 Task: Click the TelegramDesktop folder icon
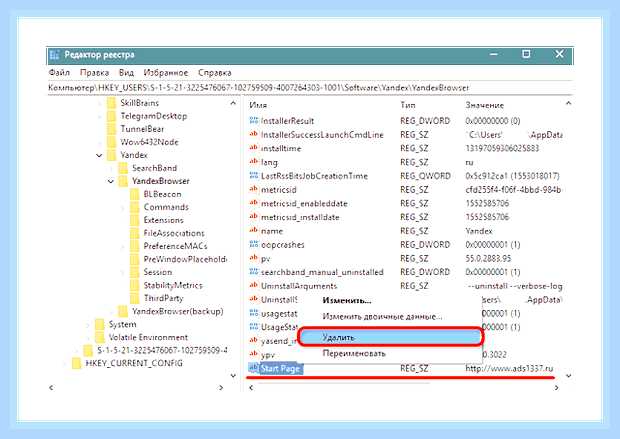tap(112, 116)
